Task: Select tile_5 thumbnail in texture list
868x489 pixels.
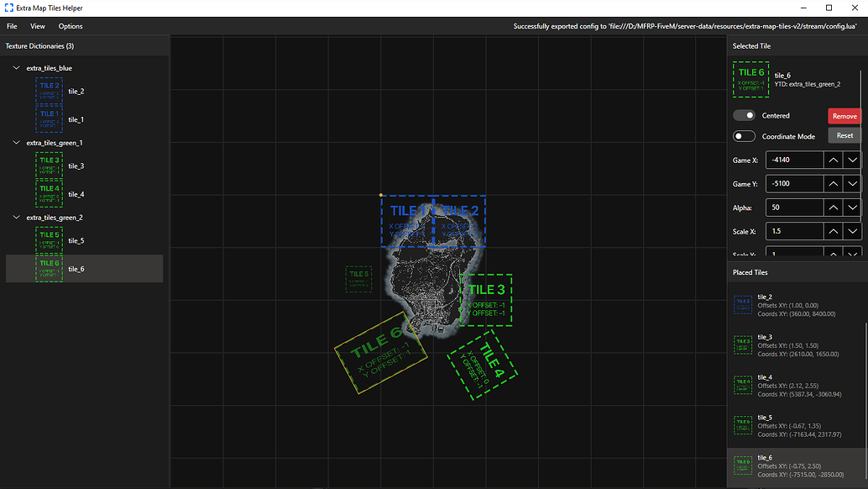Action: coord(50,240)
